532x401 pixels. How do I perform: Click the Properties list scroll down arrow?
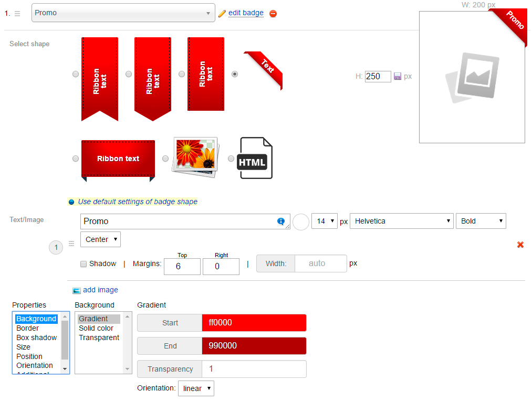tap(65, 369)
